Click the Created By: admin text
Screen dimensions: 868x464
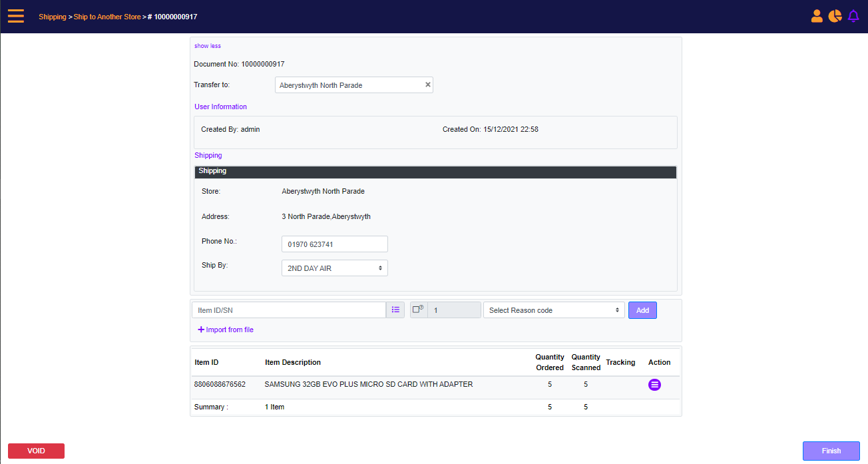tap(230, 129)
